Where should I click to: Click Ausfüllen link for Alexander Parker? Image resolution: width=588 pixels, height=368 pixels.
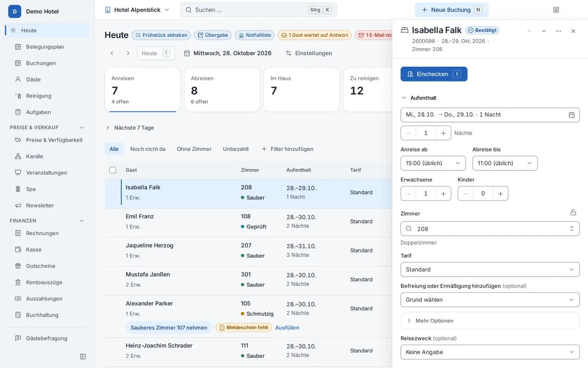pyautogui.click(x=287, y=328)
